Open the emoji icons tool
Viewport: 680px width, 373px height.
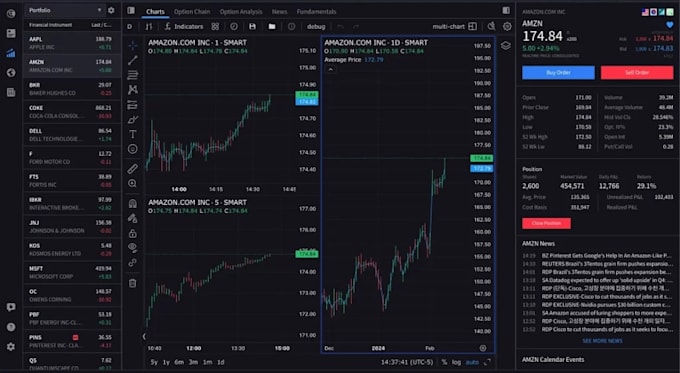133,149
